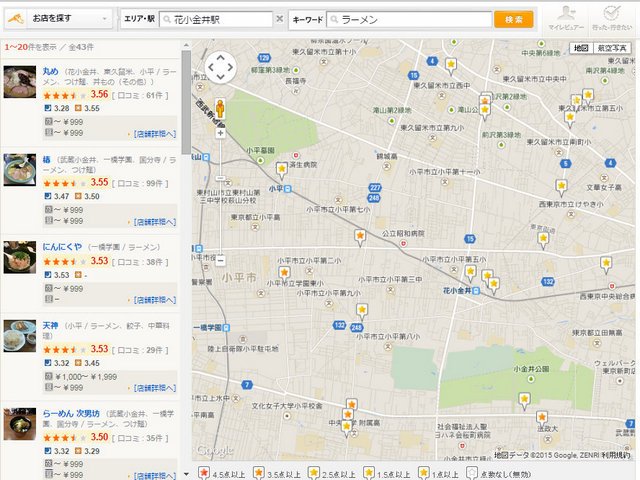This screenshot has height=480, width=640.
Task: Toggle the 4.5点以上 legend pin
Action: coord(204,473)
